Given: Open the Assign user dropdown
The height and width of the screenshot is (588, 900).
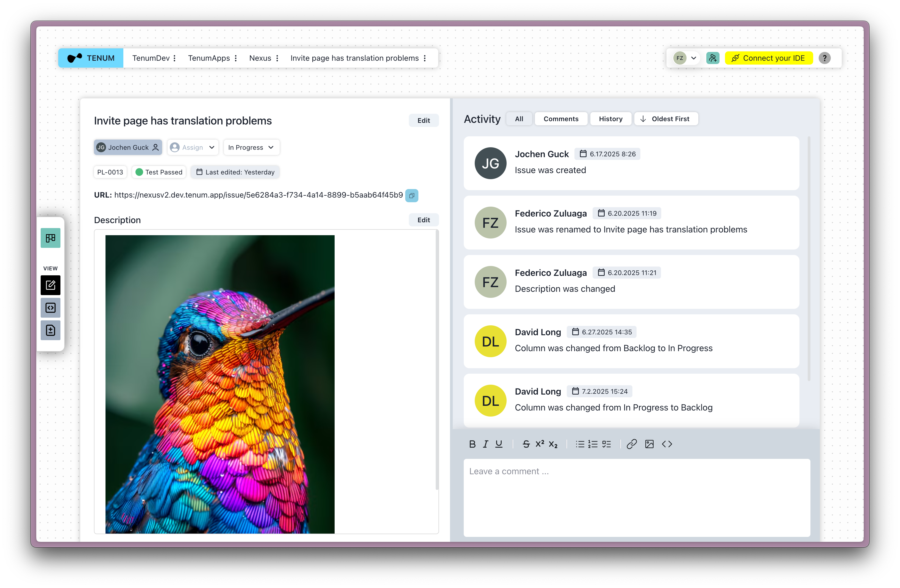Looking at the screenshot, I should pyautogui.click(x=193, y=148).
